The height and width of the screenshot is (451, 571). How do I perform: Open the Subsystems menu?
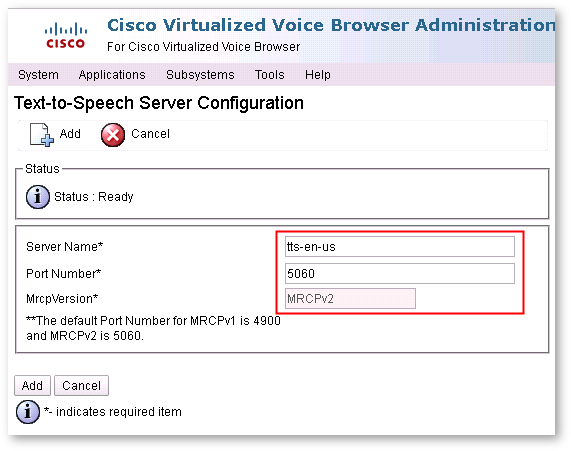pos(200,75)
